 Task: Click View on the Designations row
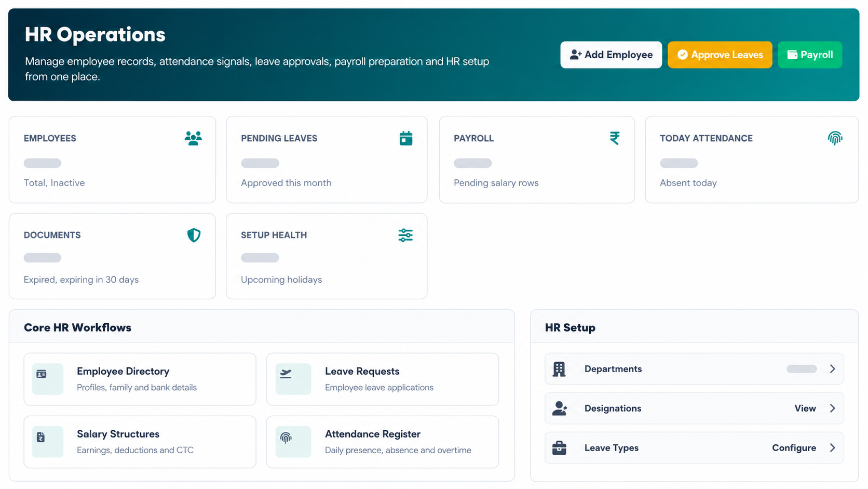[x=805, y=408]
